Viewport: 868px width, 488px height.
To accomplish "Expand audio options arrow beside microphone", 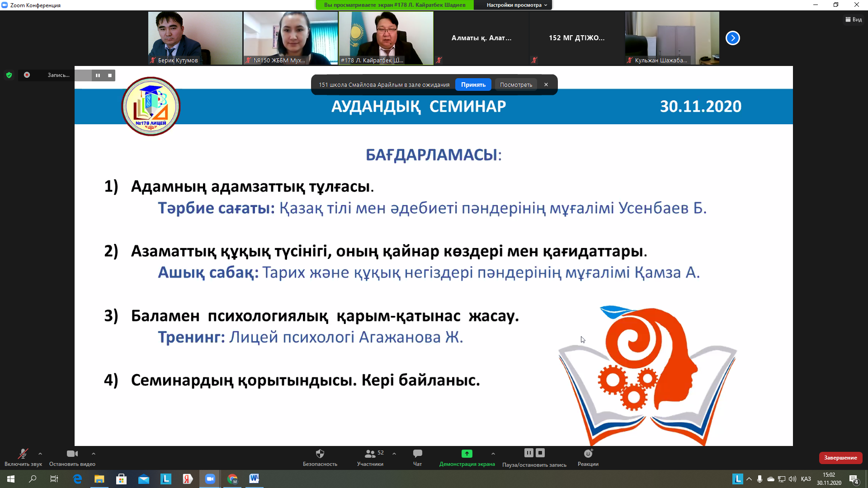I will click(40, 454).
